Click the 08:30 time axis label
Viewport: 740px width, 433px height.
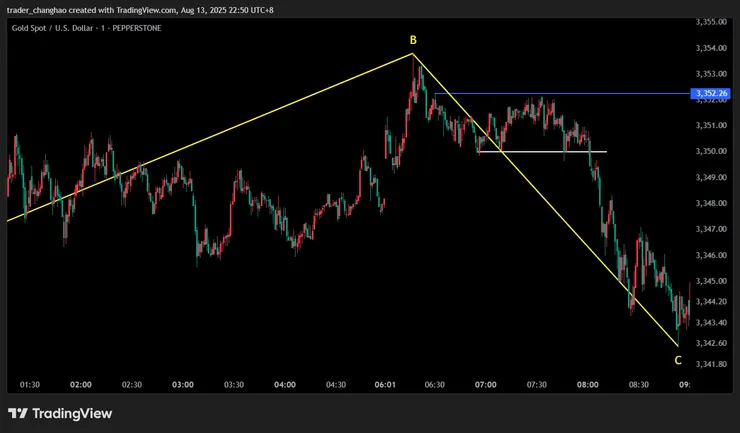coord(639,385)
